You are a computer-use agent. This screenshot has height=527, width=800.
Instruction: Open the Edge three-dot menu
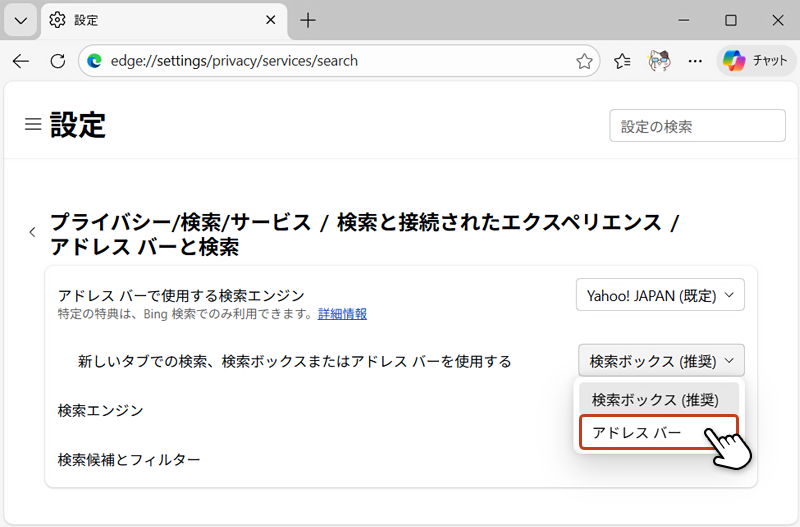tap(695, 61)
